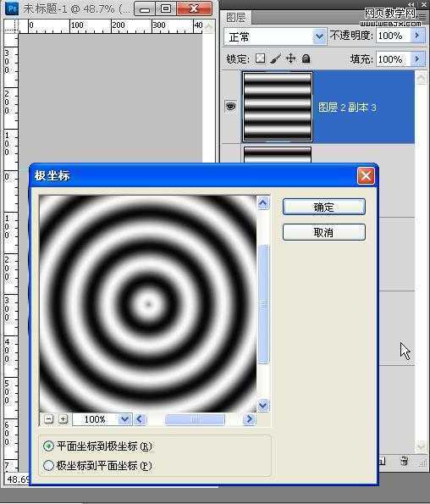Click the 48.69 zoom status field
The image size is (430, 504).
click(x=18, y=479)
